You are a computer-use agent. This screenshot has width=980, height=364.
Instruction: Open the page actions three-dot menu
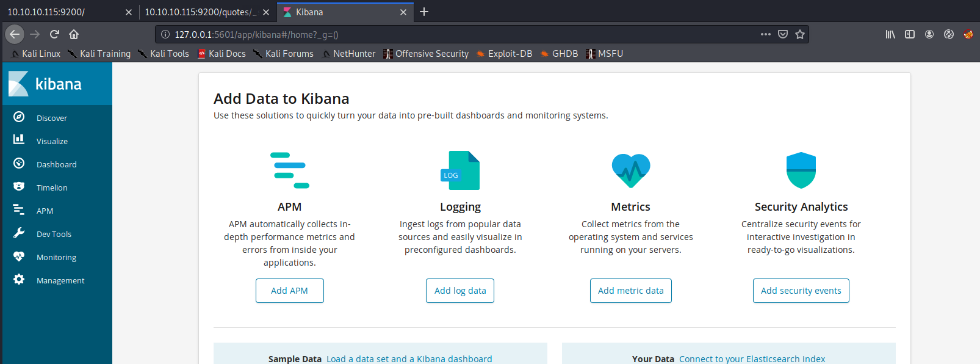pyautogui.click(x=765, y=34)
